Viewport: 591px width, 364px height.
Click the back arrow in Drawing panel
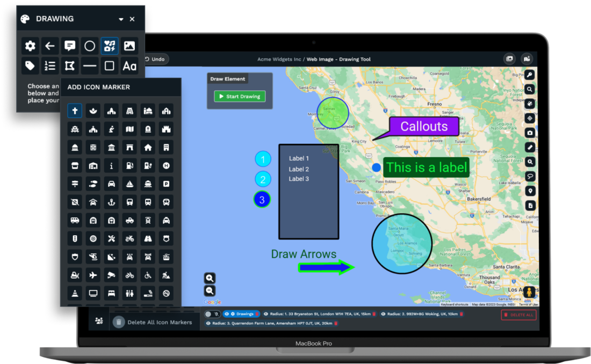[x=50, y=46]
